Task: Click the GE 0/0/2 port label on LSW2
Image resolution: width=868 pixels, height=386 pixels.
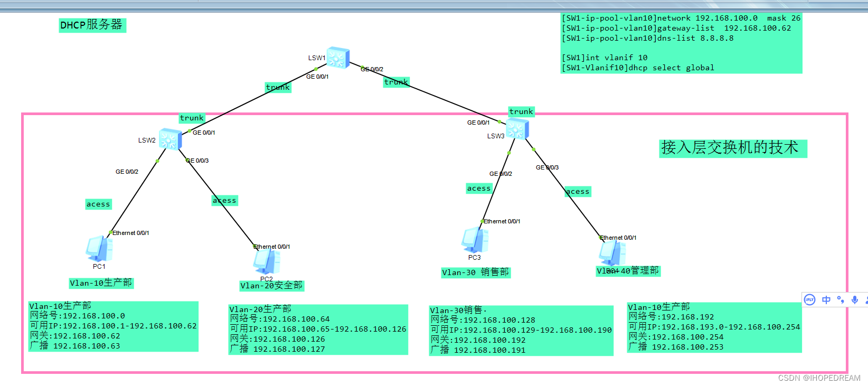Action: pyautogui.click(x=127, y=172)
